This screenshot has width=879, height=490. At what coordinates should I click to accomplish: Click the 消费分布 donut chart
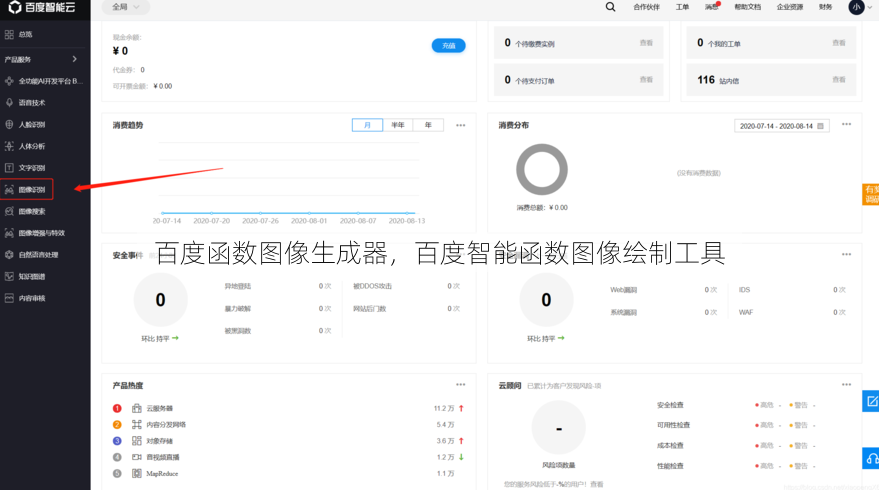pos(542,169)
